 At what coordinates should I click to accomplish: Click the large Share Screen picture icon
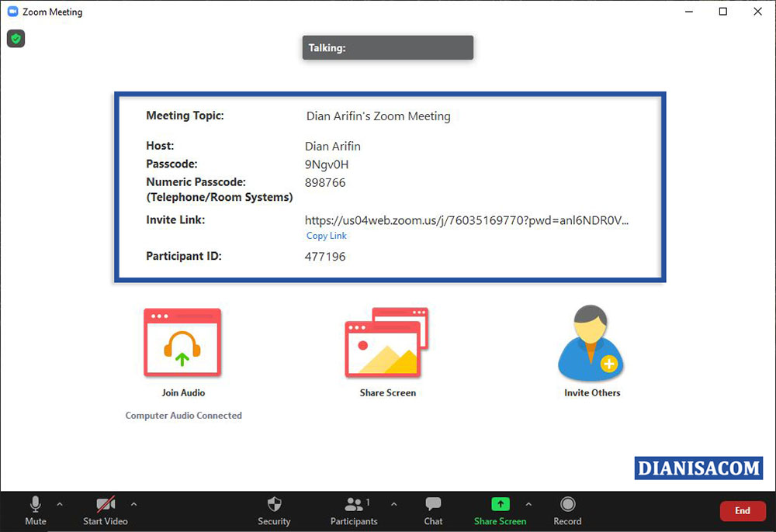pyautogui.click(x=386, y=343)
